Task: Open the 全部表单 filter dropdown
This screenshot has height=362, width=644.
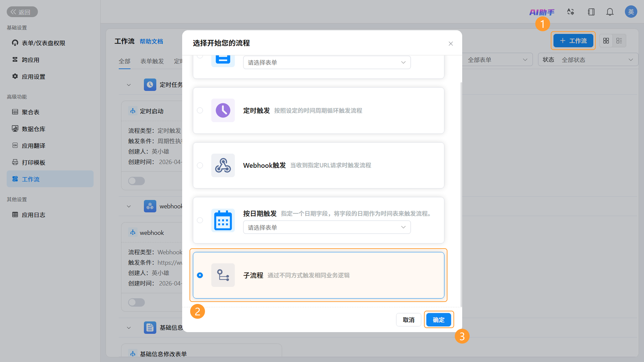Action: click(x=497, y=60)
